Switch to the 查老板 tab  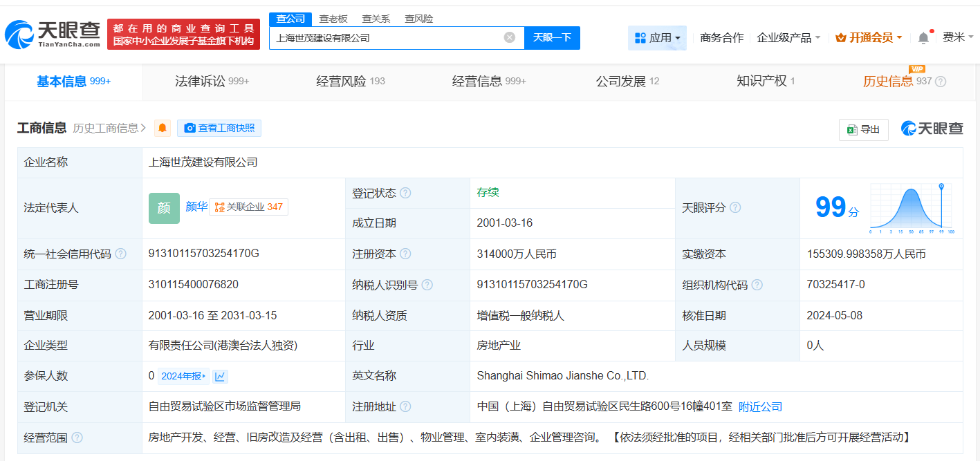[334, 19]
